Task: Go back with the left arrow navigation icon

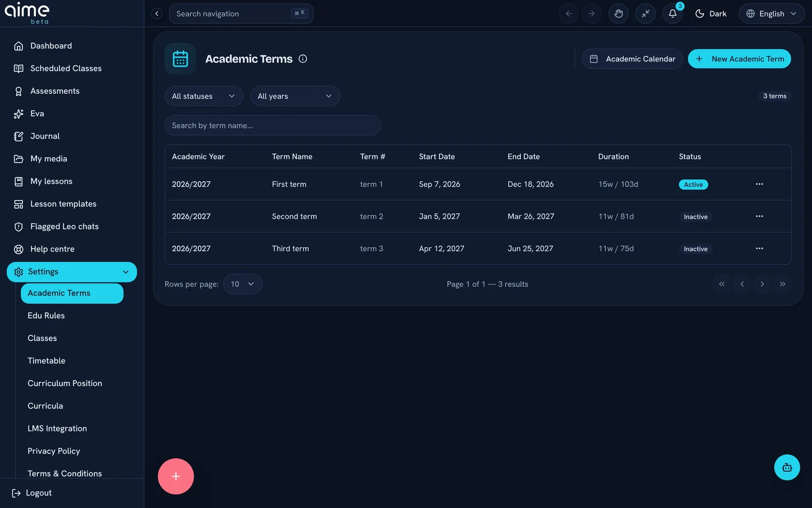Action: pyautogui.click(x=569, y=14)
